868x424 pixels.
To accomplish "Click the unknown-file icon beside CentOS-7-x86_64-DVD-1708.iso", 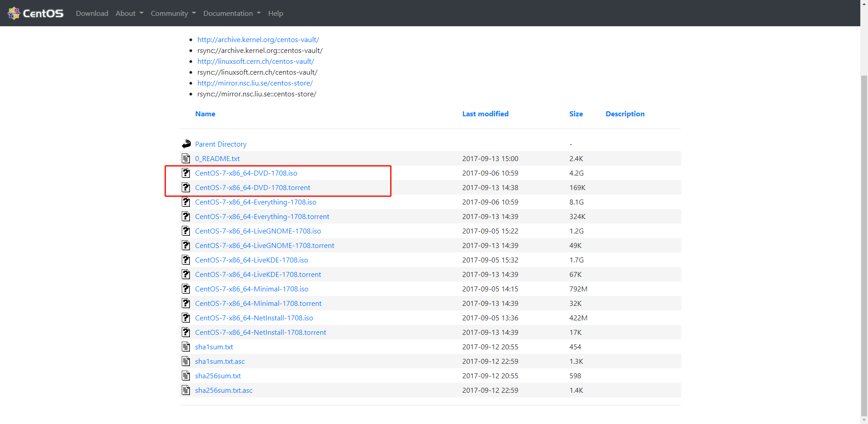I will (186, 173).
